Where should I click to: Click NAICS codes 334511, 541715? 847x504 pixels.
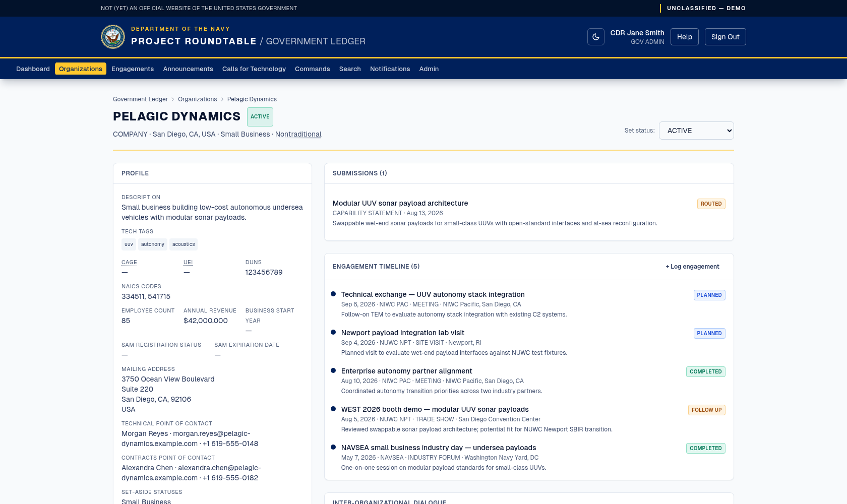click(146, 296)
